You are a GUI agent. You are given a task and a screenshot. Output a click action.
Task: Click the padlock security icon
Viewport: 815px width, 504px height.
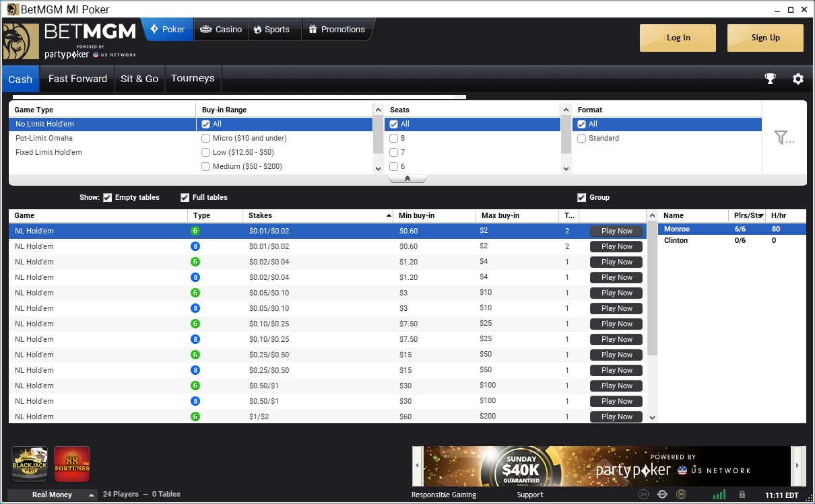[x=742, y=495]
